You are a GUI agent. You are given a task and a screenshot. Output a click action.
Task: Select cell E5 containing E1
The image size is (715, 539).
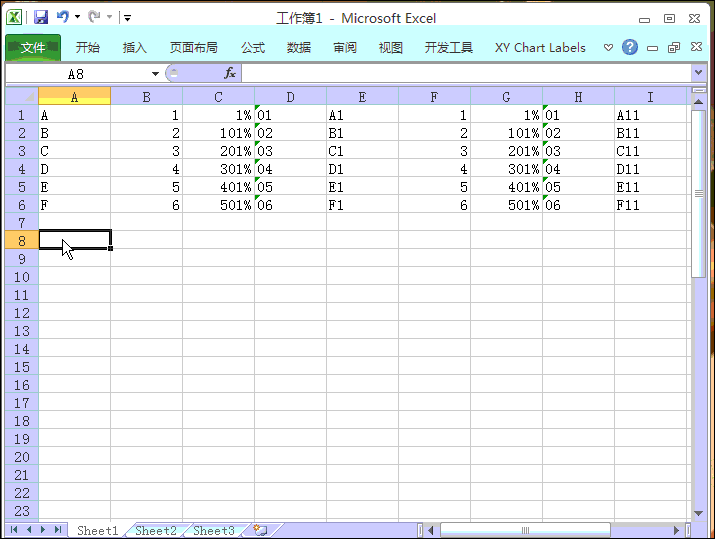[363, 187]
